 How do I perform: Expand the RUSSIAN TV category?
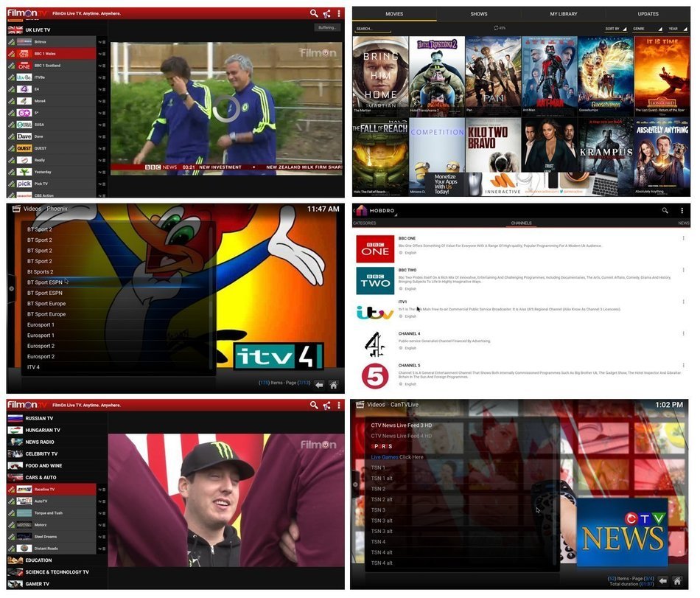(x=57, y=419)
